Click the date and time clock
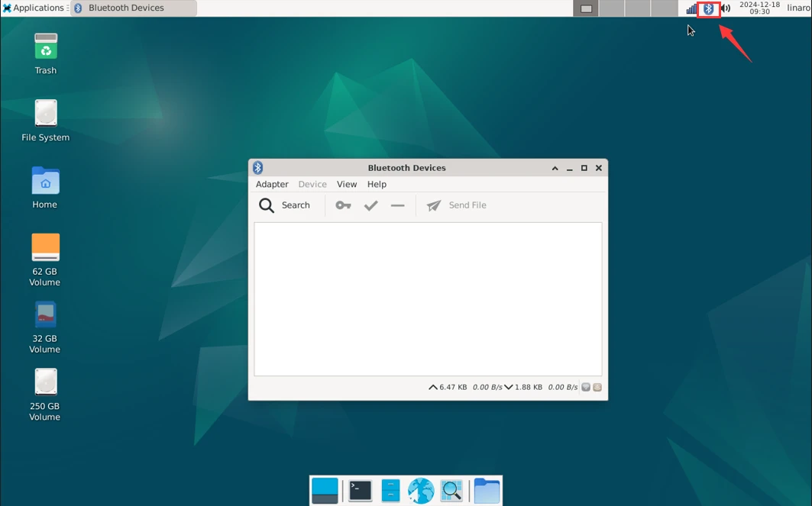812x506 pixels. [x=759, y=8]
